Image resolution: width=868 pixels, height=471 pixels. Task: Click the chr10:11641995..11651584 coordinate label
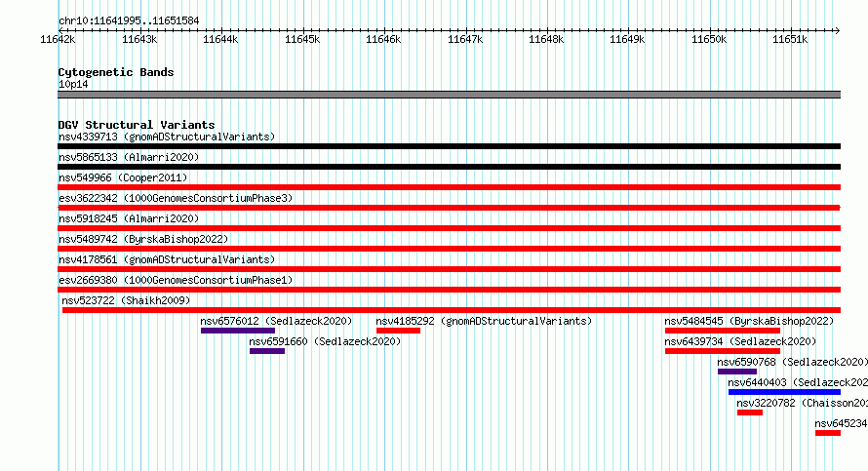coord(129,21)
